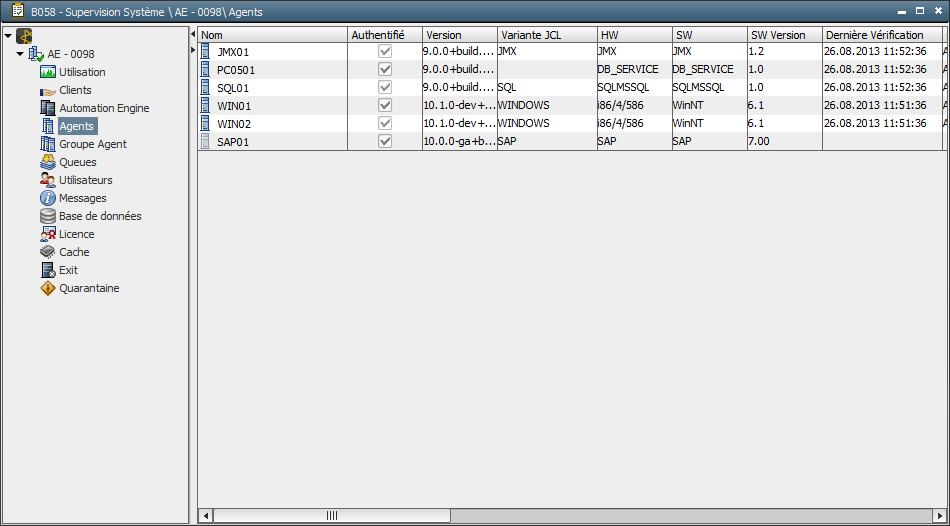Collapse the left panel with splitter arrow
This screenshot has width=950, height=526.
193,35
